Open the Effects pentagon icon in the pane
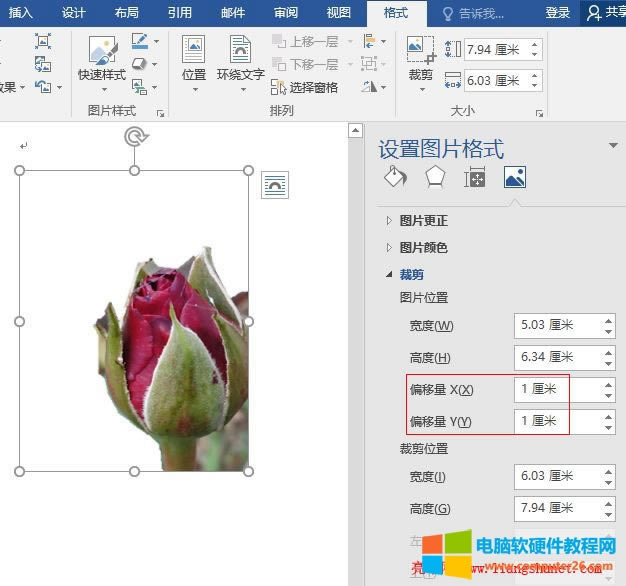Viewport: 626px width, 586px height. pos(434,178)
